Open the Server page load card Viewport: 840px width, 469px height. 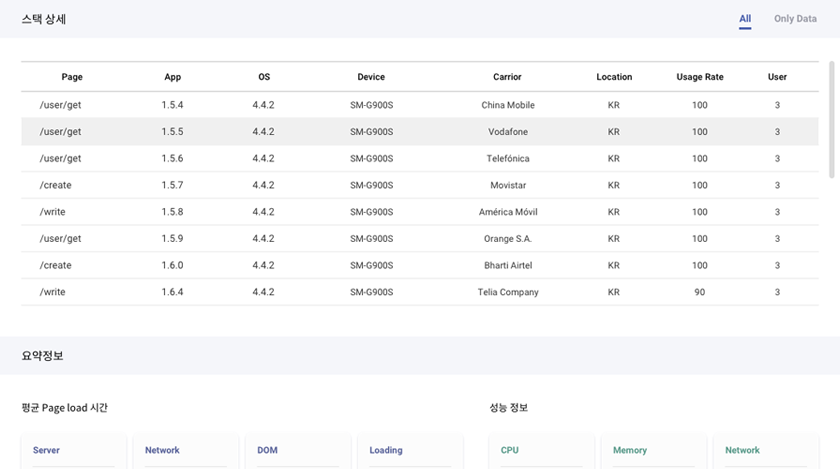(73, 451)
